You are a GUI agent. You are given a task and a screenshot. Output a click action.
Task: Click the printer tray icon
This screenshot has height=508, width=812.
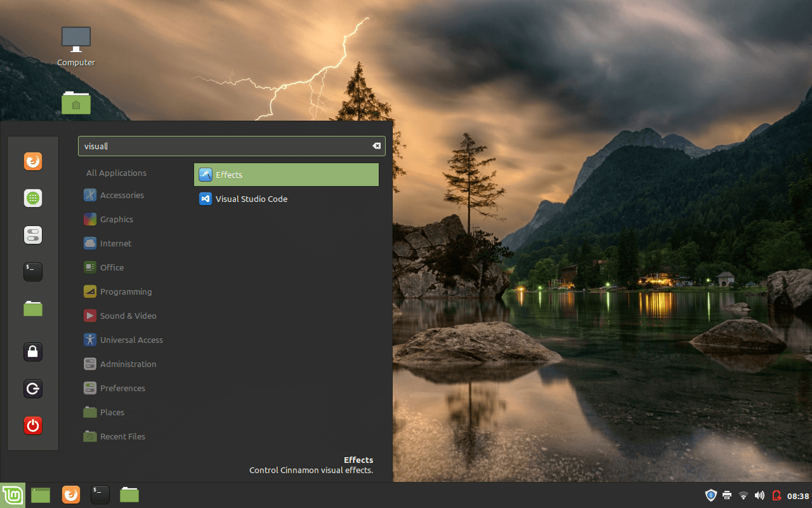point(727,495)
